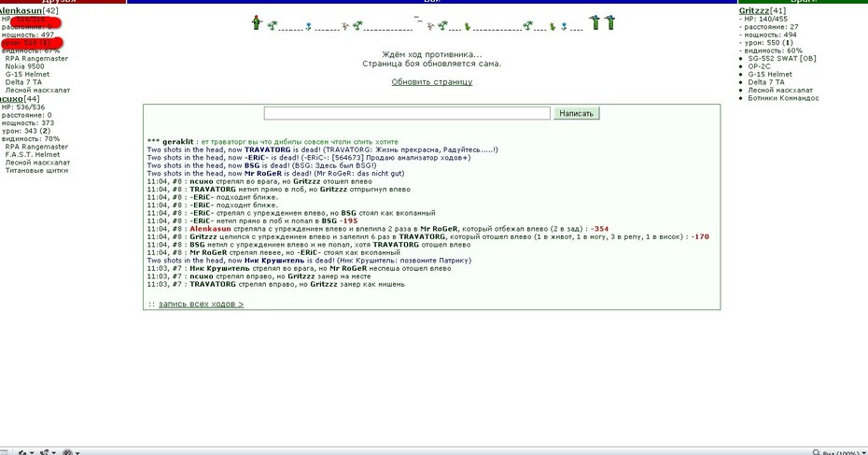Viewport: 868px width, 455px height.
Task: Select G-15 Helmet under Alenkasun
Action: pos(27,74)
